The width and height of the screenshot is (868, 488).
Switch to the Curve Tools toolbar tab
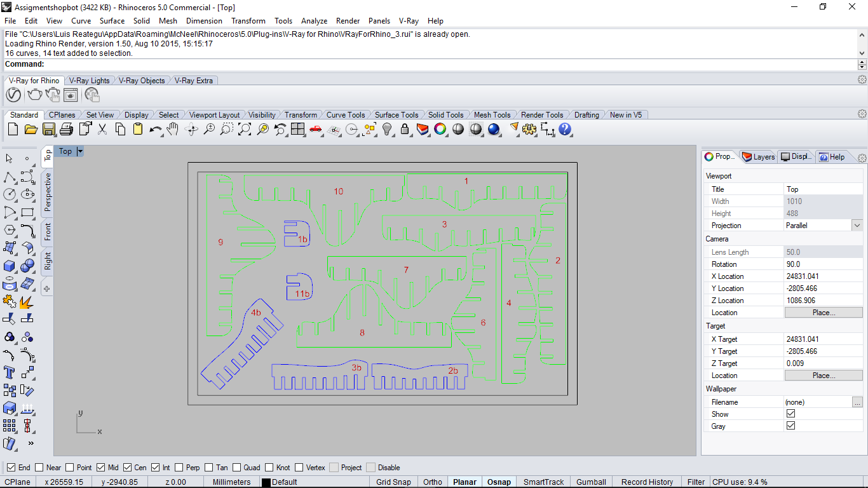[x=345, y=115]
